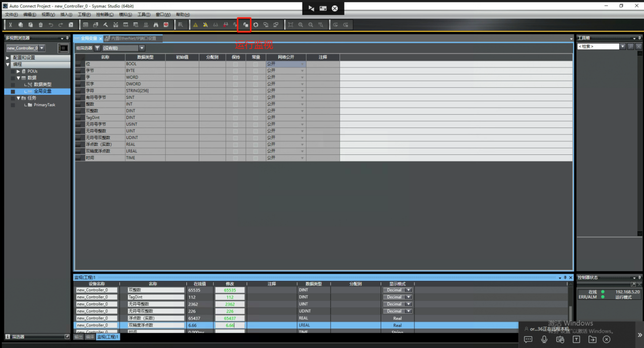Screen dimensions: 644x348
Task: Switch to 内置EtherNet/IP端口设置 tab
Action: coord(133,38)
